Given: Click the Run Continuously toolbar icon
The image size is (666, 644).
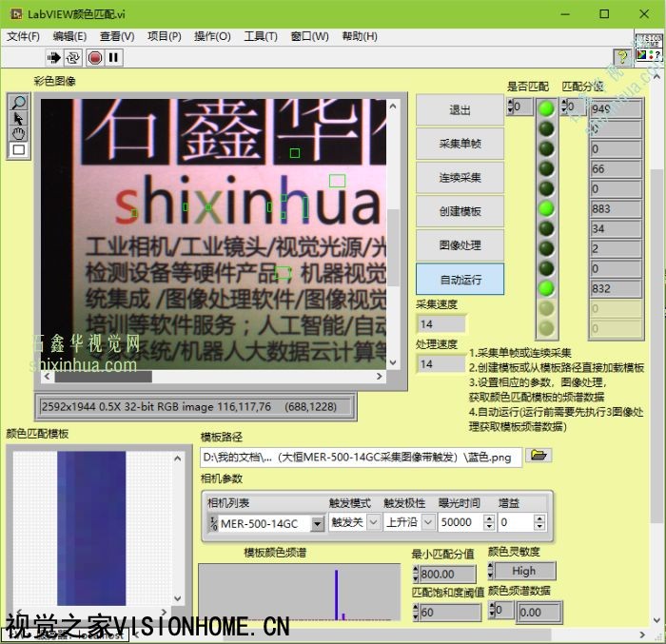Looking at the screenshot, I should pyautogui.click(x=74, y=57).
